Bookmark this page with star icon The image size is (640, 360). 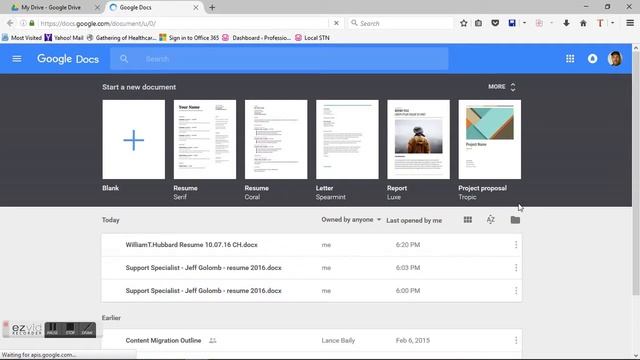[x=464, y=23]
